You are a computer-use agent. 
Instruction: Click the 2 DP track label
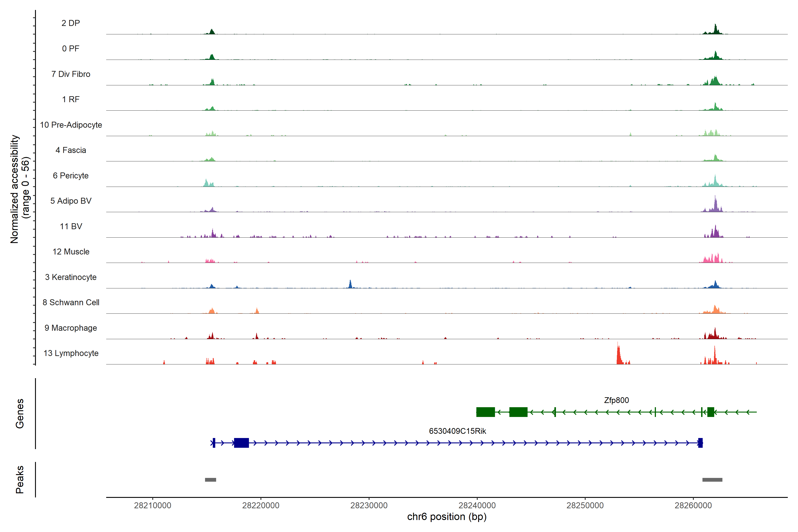[70, 23]
